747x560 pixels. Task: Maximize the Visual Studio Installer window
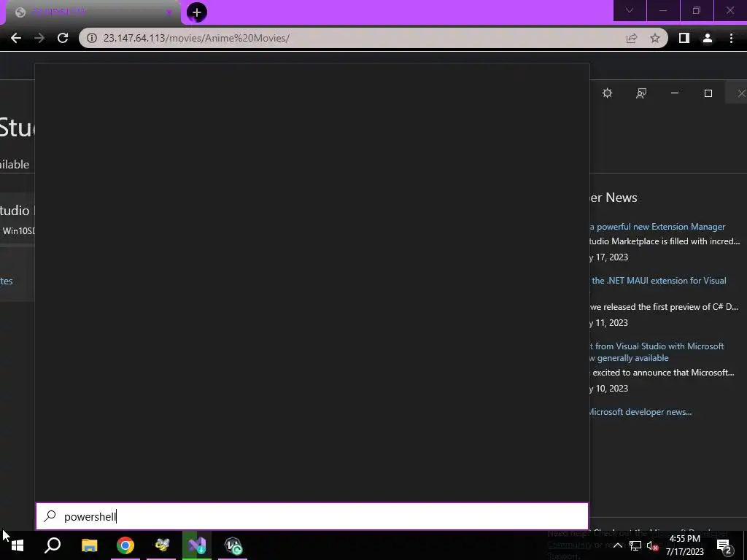click(x=708, y=93)
